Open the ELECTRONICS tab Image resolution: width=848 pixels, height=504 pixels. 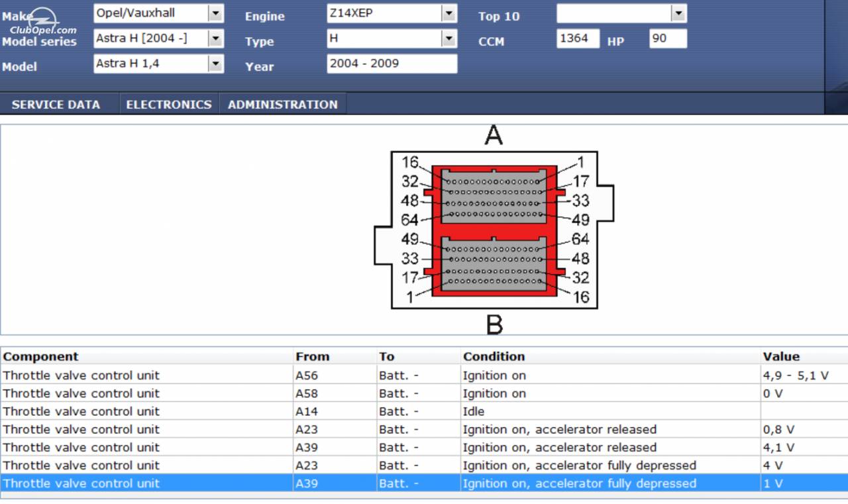[169, 105]
